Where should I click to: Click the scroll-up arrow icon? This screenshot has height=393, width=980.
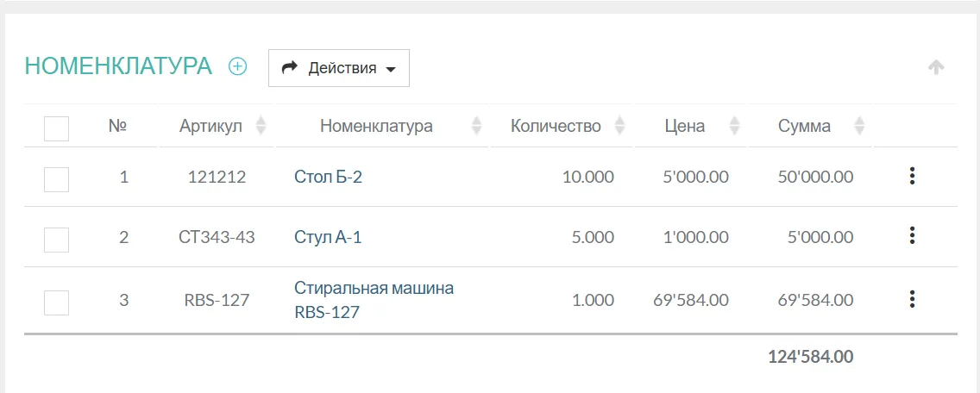coord(936,67)
